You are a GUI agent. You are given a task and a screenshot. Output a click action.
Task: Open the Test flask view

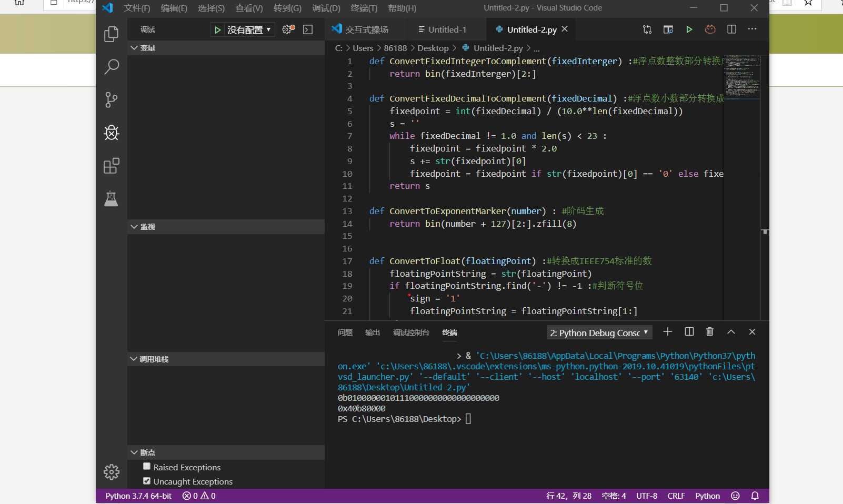coord(111,198)
